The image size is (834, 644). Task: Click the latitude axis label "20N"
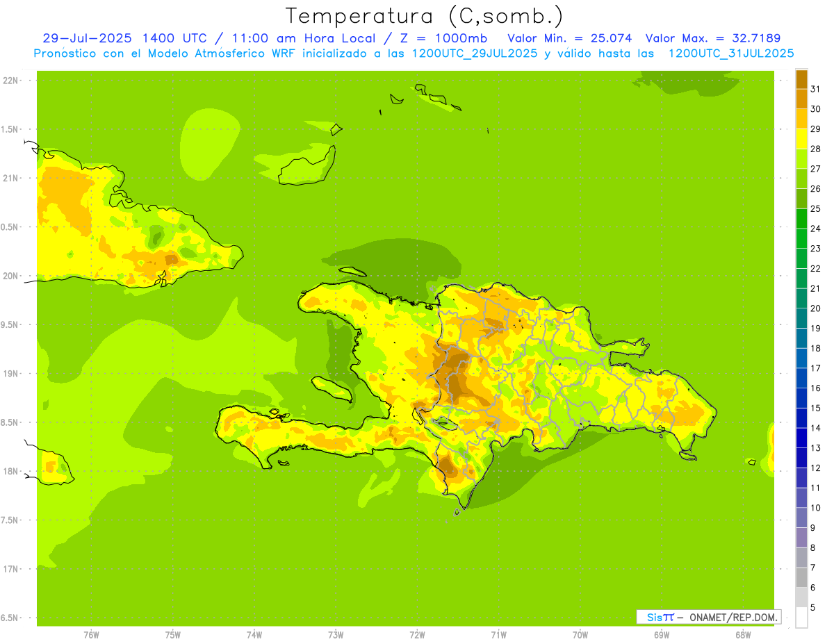(10, 276)
